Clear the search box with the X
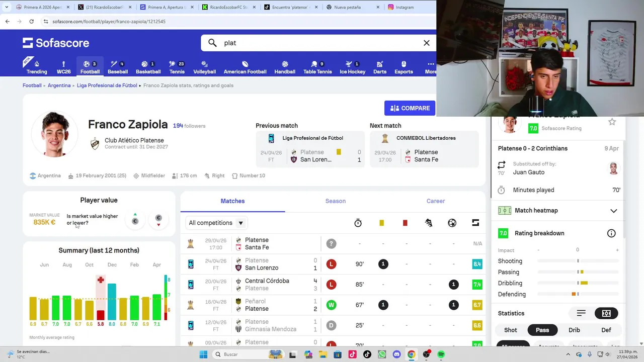The image size is (644, 362). click(x=426, y=43)
